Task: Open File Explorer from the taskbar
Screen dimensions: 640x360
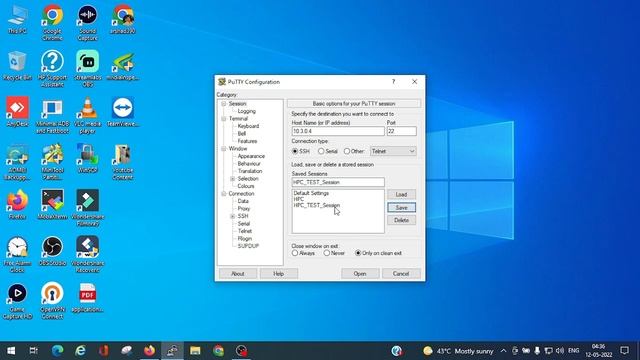Action: point(195,351)
